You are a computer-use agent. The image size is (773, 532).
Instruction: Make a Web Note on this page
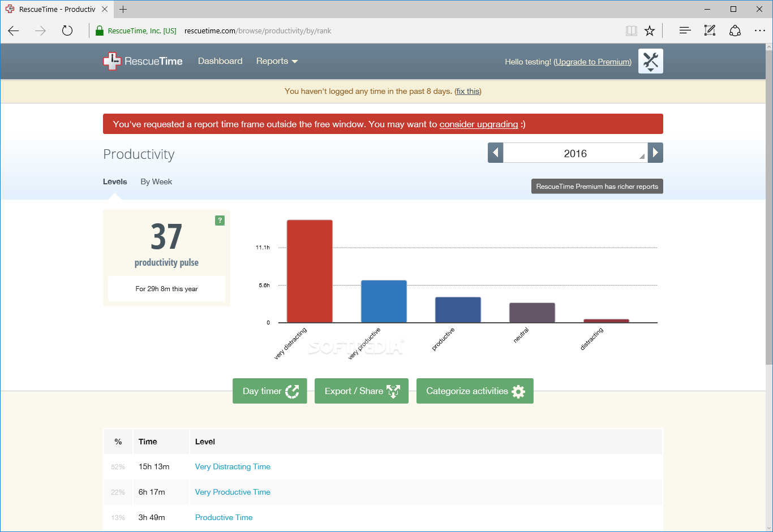[710, 31]
